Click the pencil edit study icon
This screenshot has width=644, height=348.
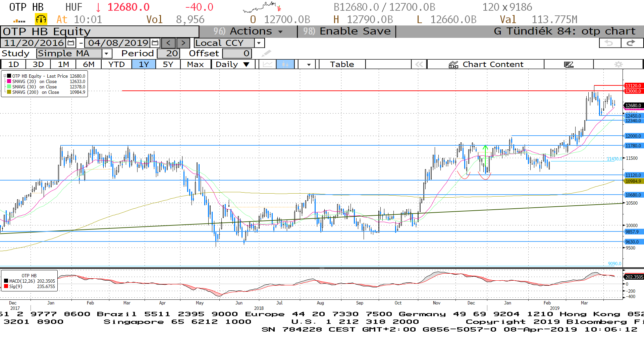[266, 54]
